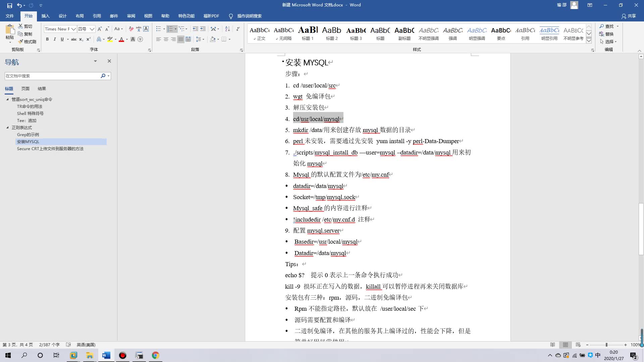Toggle bold formatting

(47, 39)
